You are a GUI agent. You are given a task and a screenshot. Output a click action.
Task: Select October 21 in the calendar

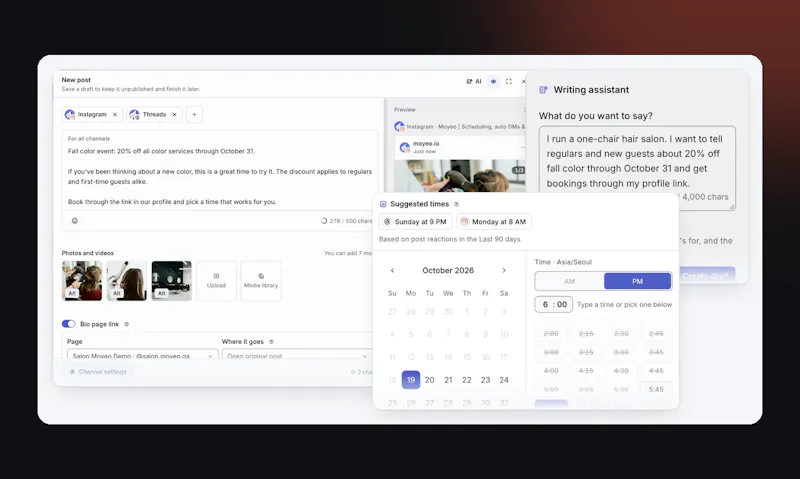point(448,380)
